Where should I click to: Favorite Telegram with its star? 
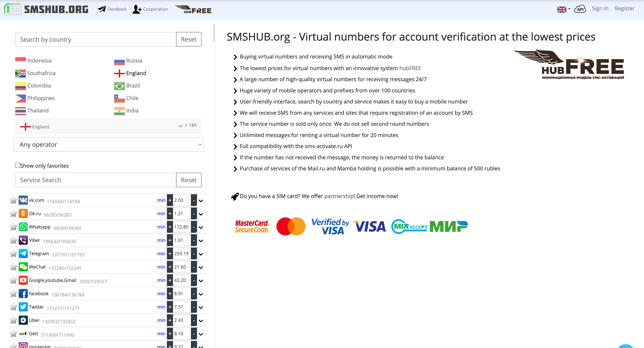tap(13, 253)
